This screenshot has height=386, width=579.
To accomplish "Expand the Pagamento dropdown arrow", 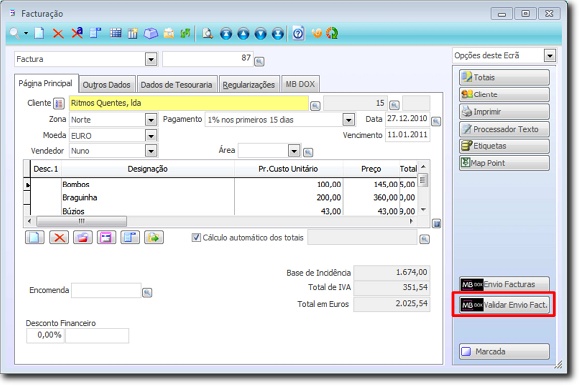I will pos(348,120).
